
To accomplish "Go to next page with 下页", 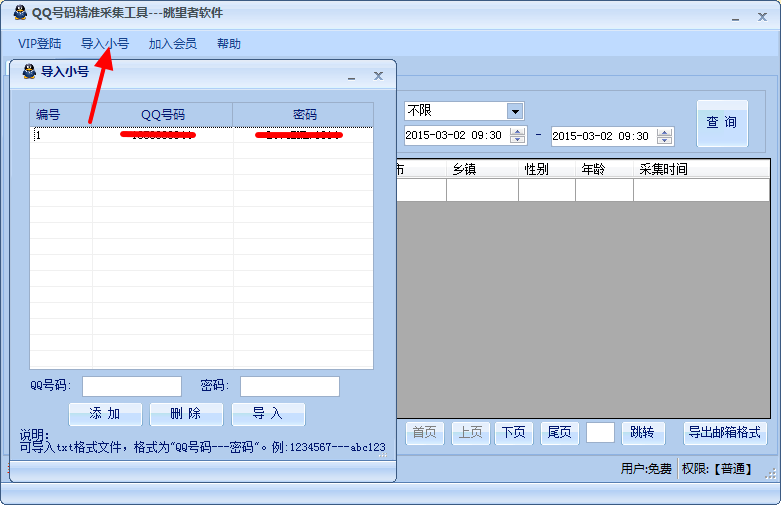I will 514,433.
